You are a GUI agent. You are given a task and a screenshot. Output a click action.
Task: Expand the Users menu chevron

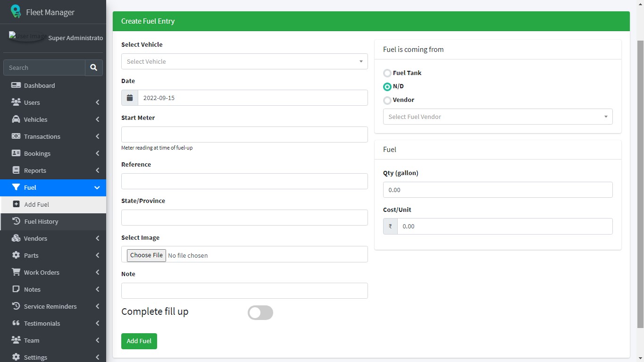(x=97, y=102)
